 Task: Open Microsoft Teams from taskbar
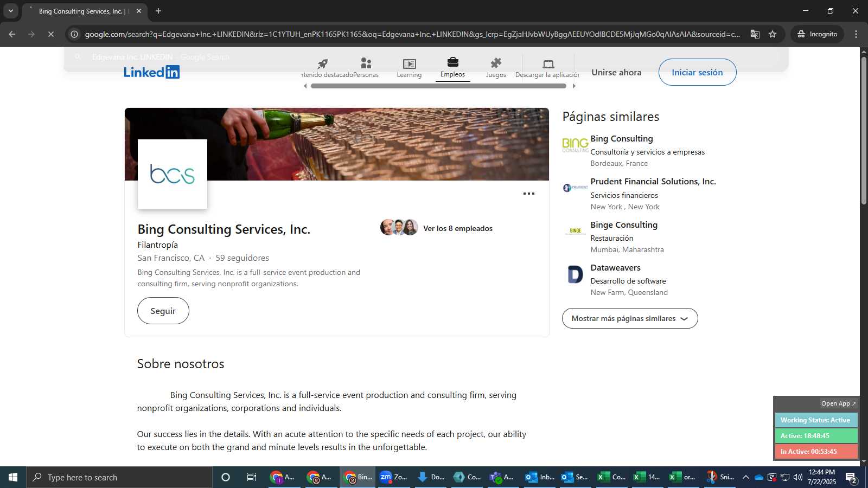[502, 477]
